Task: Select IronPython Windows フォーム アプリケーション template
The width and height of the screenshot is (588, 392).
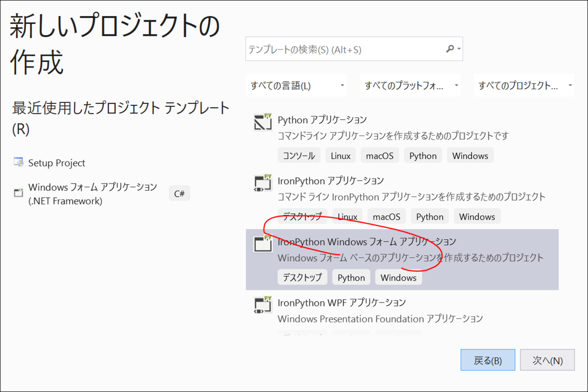Action: (x=402, y=259)
